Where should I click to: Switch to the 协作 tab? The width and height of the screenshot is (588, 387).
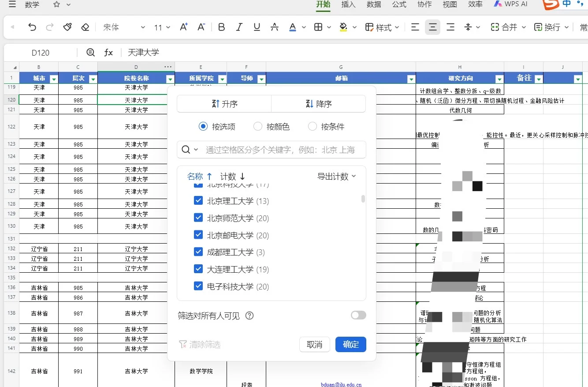click(424, 4)
